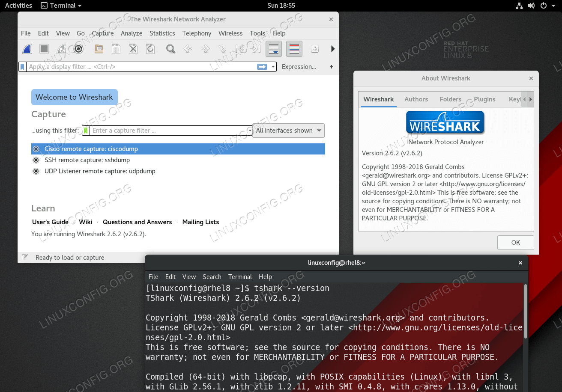
Task: Open Wireshark Capture menu
Action: (x=103, y=33)
